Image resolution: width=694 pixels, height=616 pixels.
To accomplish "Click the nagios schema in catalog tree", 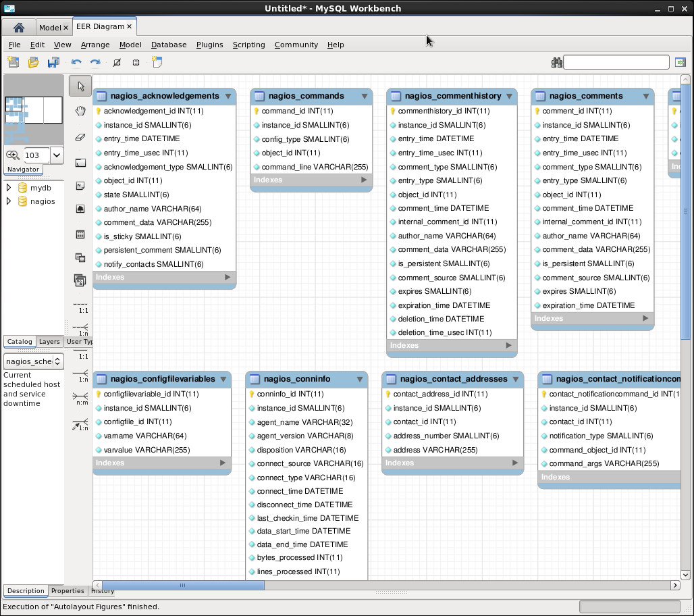I will 43,201.
